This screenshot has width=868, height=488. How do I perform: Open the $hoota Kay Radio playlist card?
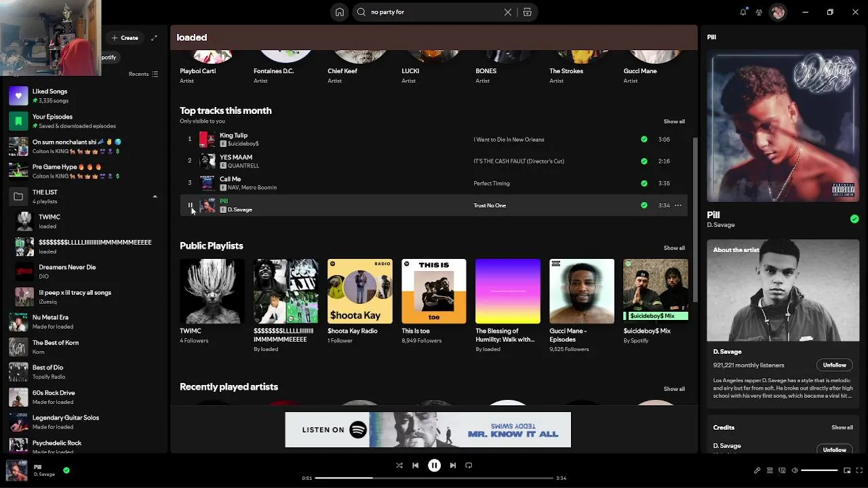click(360, 302)
